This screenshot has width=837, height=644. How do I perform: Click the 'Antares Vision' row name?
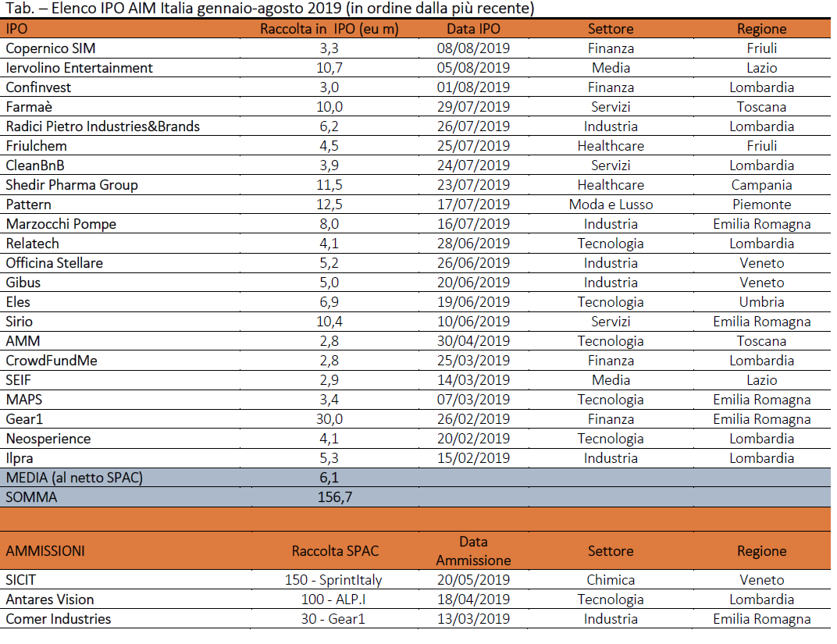[50, 600]
